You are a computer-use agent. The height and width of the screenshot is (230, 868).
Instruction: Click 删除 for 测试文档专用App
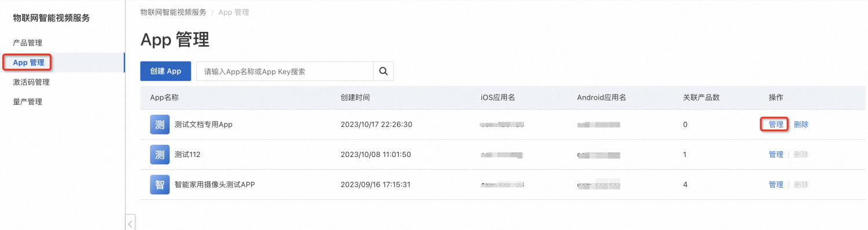click(x=801, y=125)
